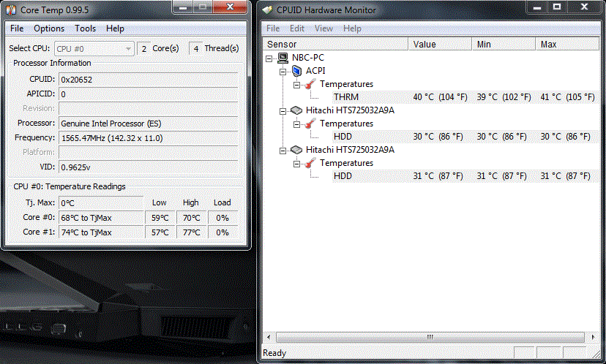Click Core #0 High value 70°C
Screen dimensions: 606x364
pos(191,218)
